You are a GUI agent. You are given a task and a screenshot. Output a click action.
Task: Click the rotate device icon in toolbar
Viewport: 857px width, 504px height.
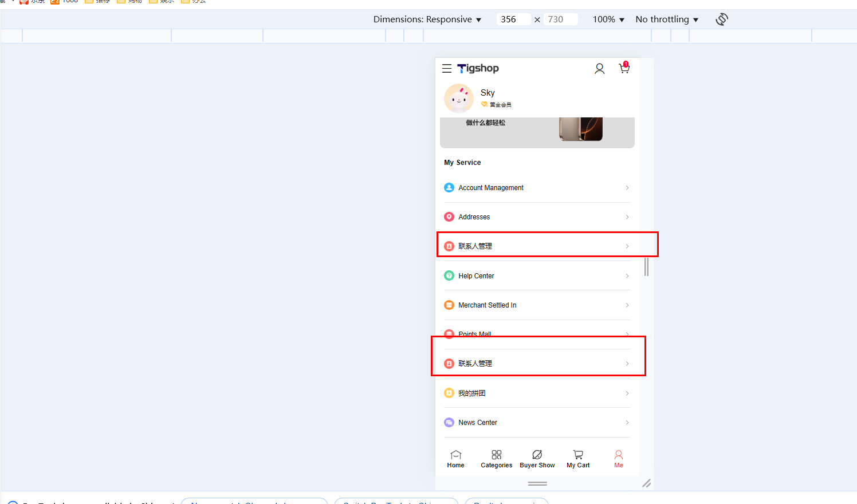point(722,19)
